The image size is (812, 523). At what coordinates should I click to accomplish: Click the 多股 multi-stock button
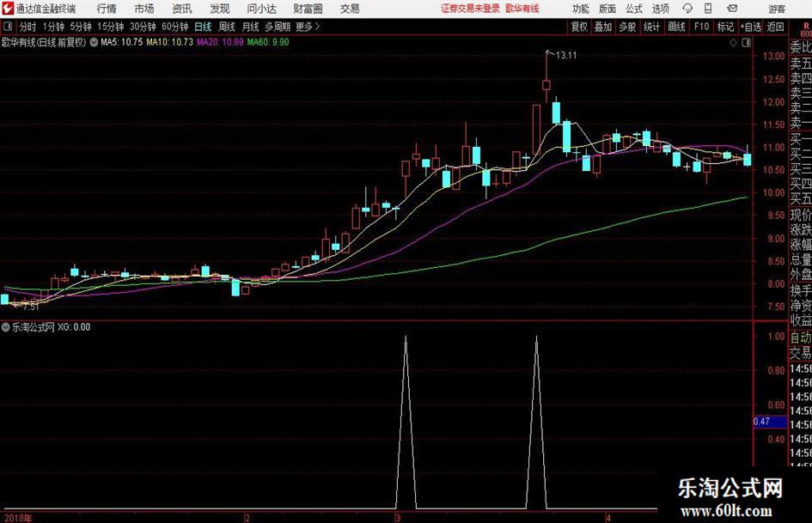click(x=627, y=27)
